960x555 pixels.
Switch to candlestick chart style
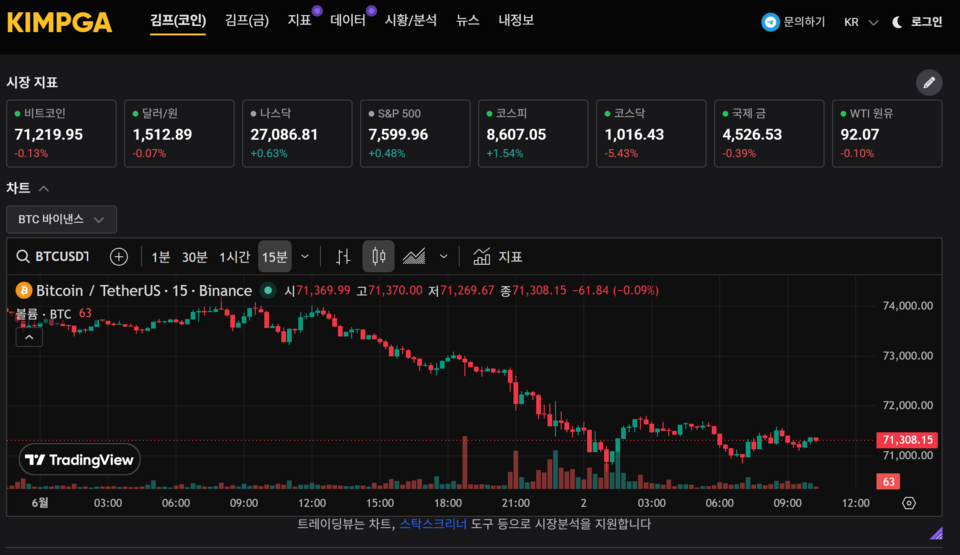(378, 257)
